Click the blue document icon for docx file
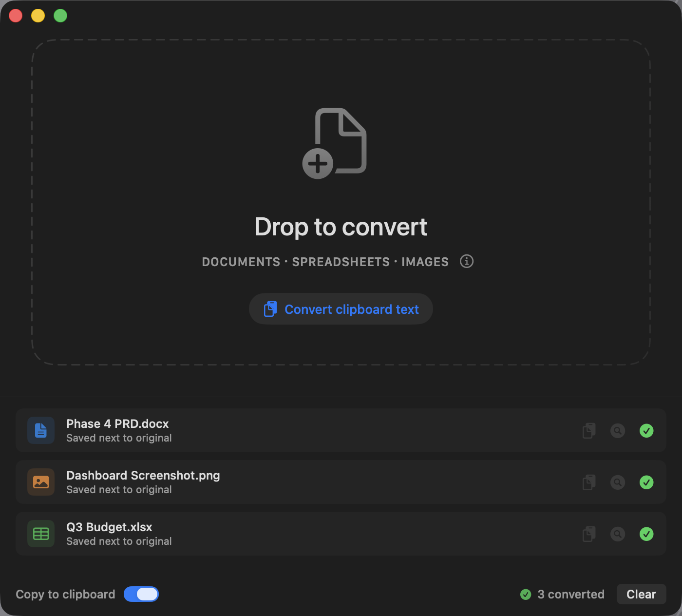682x616 pixels. point(41,430)
